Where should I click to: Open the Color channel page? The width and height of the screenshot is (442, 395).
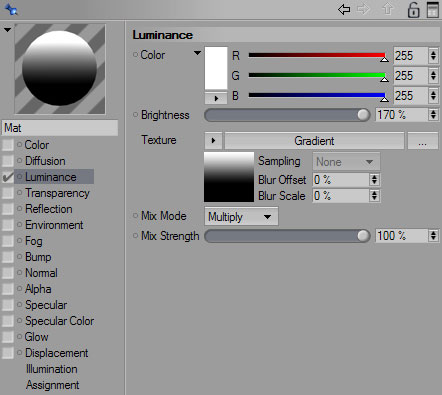[x=37, y=145]
